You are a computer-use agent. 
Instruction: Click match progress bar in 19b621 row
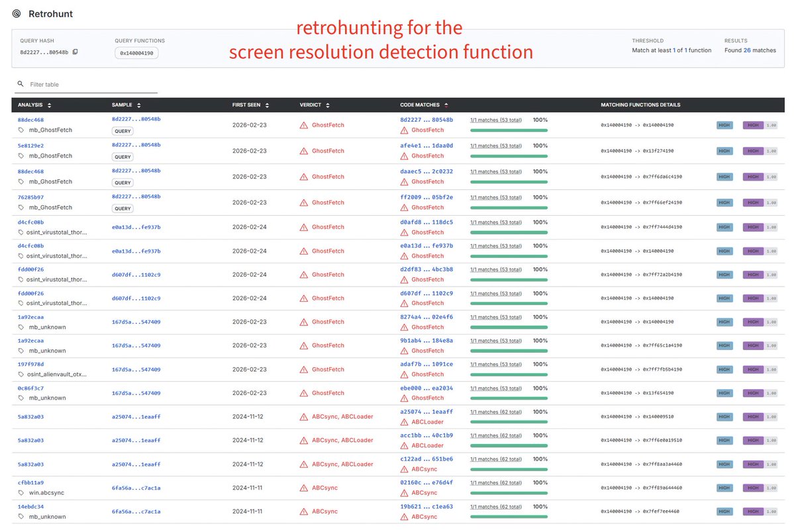(509, 517)
